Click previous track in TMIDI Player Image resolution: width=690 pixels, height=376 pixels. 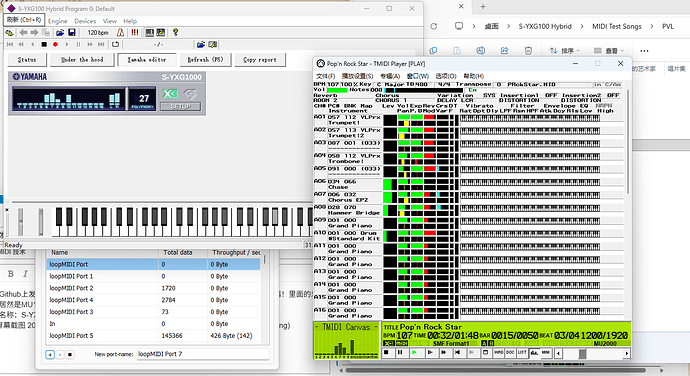(457, 352)
